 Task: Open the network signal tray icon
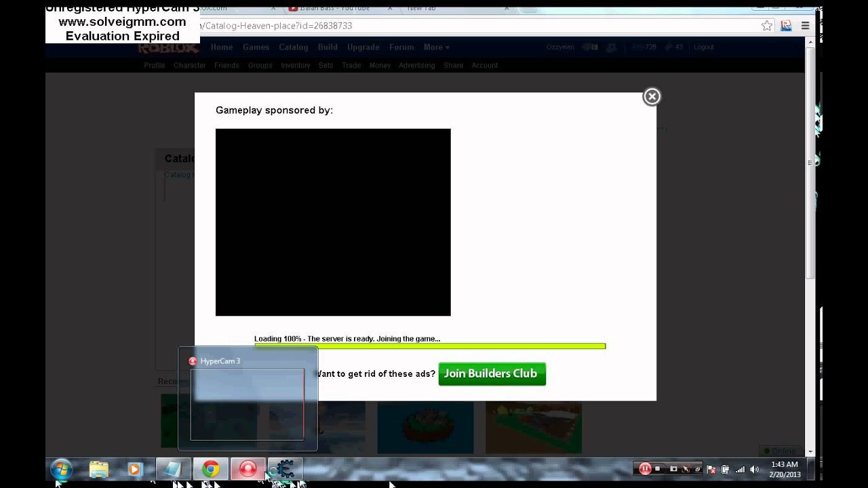pyautogui.click(x=740, y=469)
